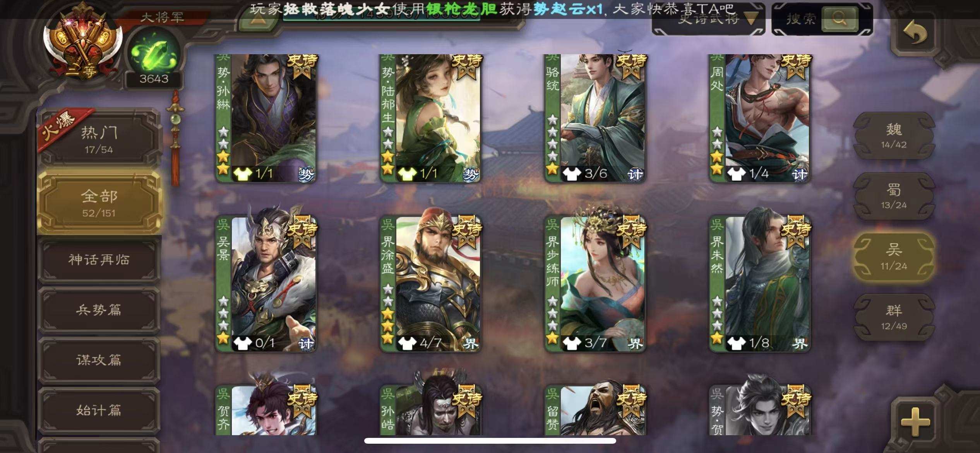The height and width of the screenshot is (453, 980).
Task: Filter by 吴 faction
Action: coord(894,257)
